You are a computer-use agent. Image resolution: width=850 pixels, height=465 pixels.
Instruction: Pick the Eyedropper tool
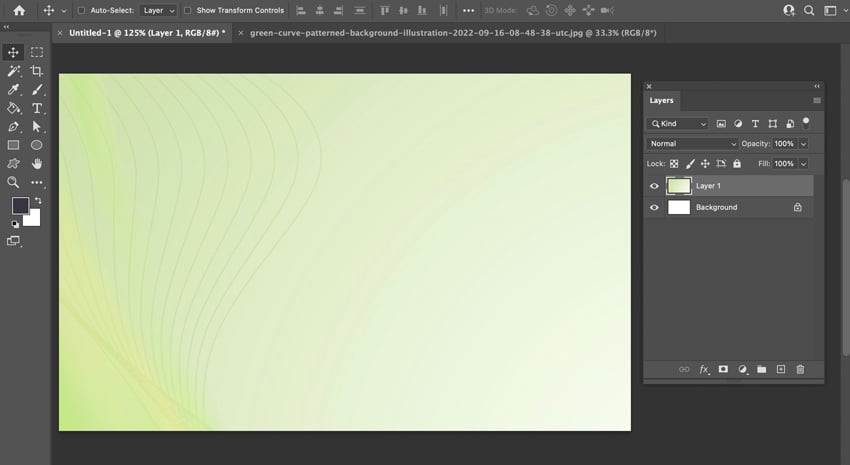[x=14, y=90]
